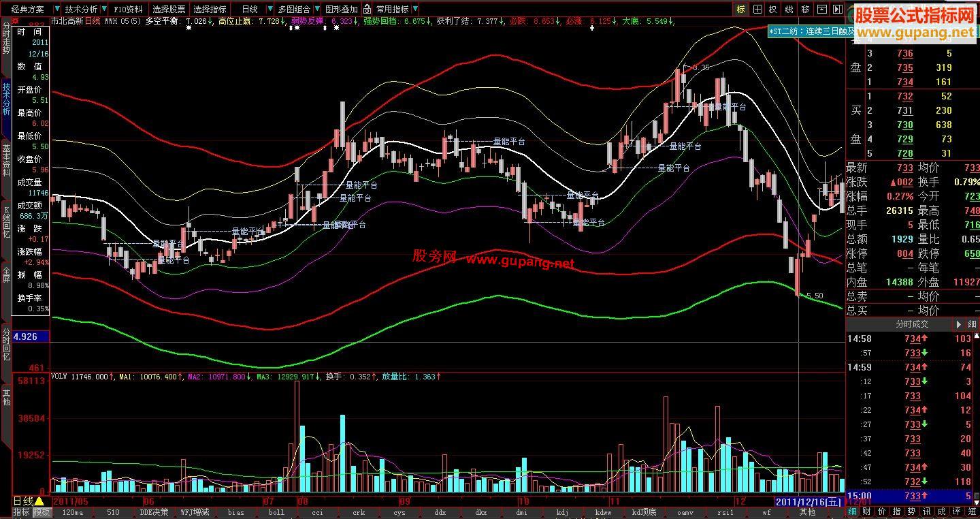Viewport: 980px width, 519px height.
Task: Open the 常用指标 dropdown arrow
Action: [415, 10]
